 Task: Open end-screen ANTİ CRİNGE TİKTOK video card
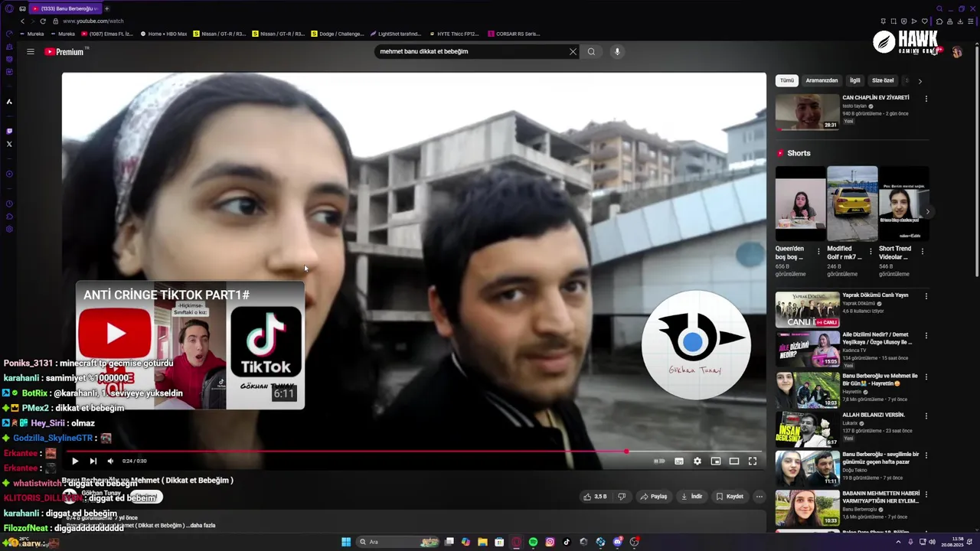click(190, 345)
